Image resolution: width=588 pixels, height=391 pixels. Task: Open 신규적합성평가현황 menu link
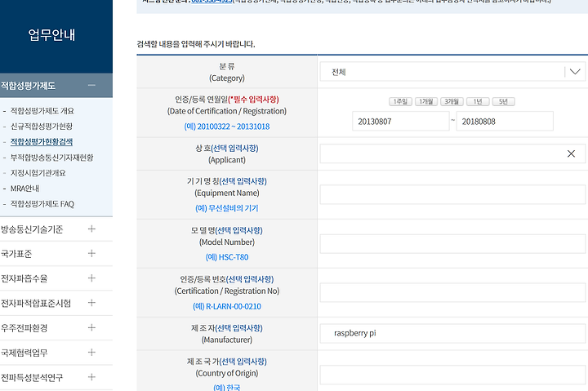[42, 127]
